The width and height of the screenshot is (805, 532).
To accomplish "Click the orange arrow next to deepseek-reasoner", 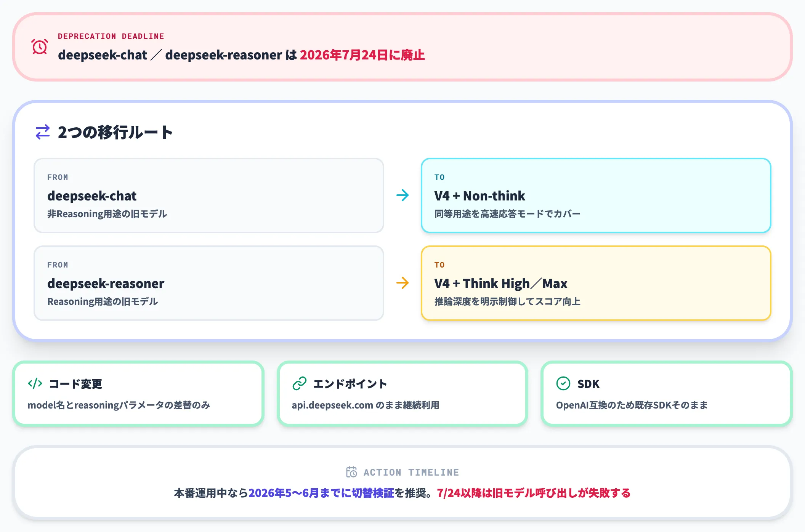I will tap(402, 283).
